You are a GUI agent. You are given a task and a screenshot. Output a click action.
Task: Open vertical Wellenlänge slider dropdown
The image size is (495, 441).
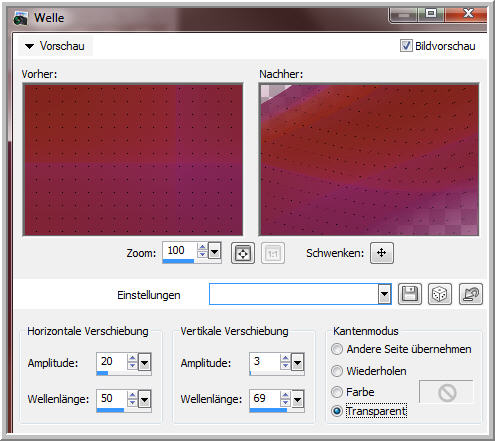click(x=297, y=399)
